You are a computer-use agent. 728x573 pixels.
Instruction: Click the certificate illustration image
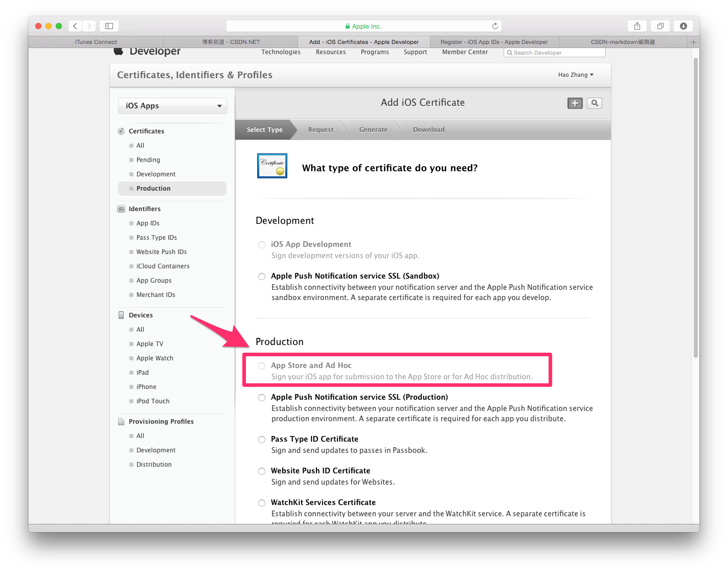[272, 166]
